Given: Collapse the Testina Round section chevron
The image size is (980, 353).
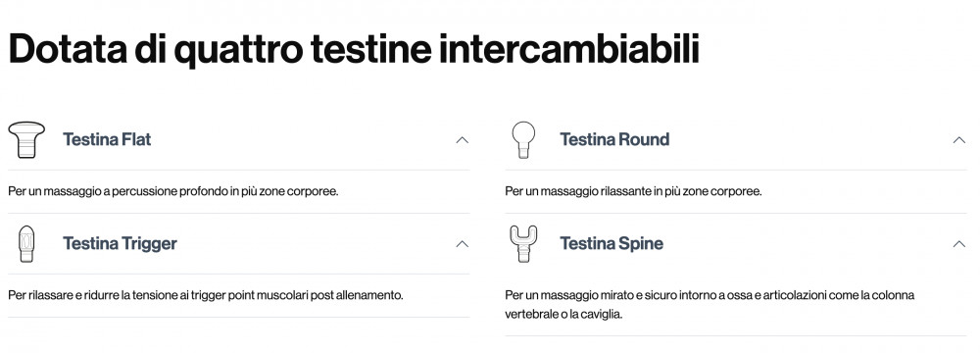Looking at the screenshot, I should pyautogui.click(x=958, y=140).
